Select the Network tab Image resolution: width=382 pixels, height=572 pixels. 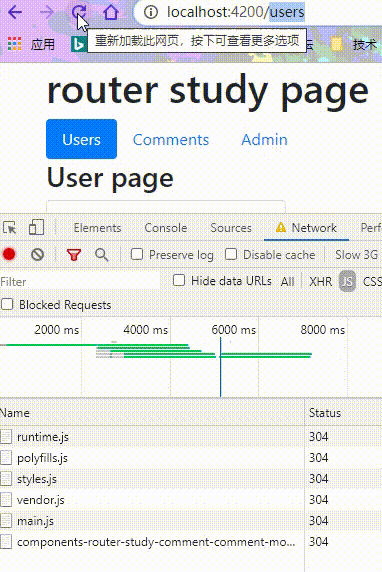click(306, 228)
